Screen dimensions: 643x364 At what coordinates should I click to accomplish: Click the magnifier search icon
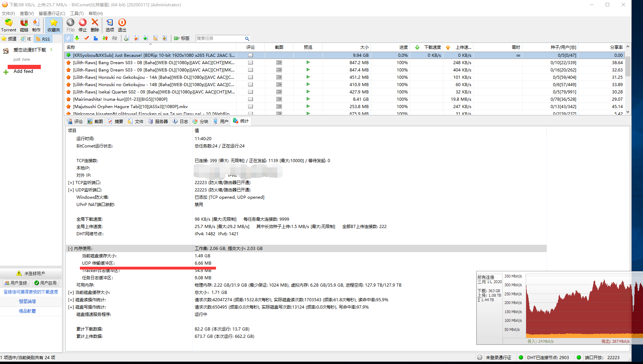coord(247,39)
